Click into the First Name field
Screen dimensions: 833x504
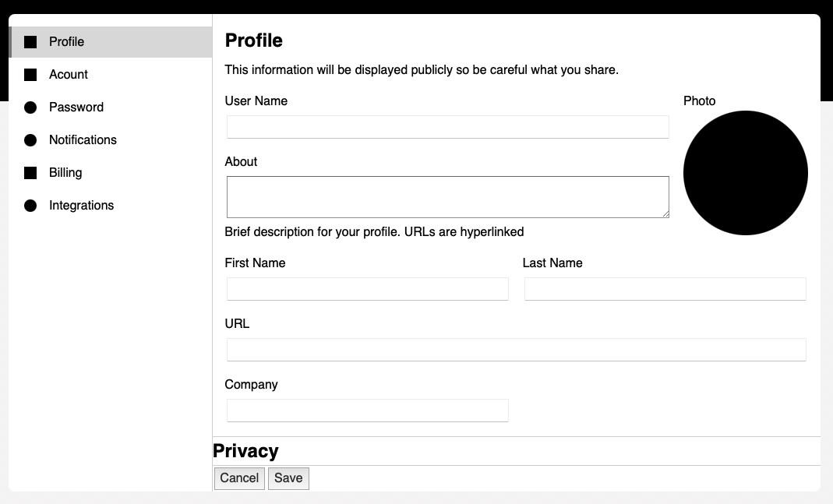pos(367,288)
